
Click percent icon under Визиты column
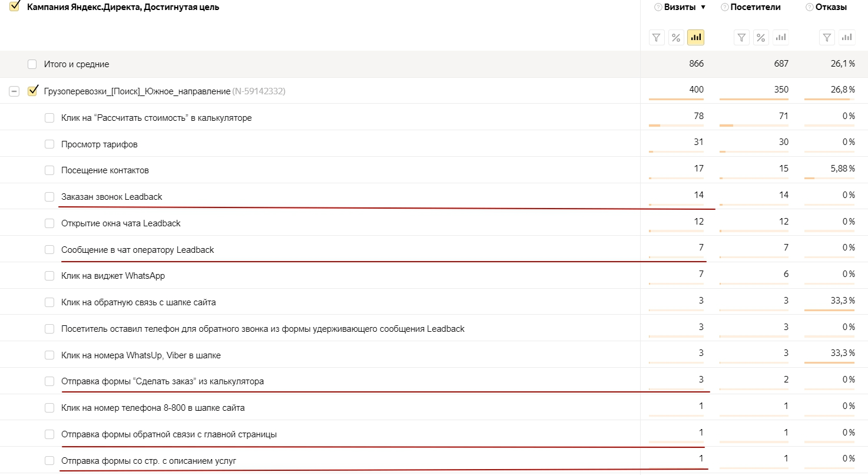676,38
